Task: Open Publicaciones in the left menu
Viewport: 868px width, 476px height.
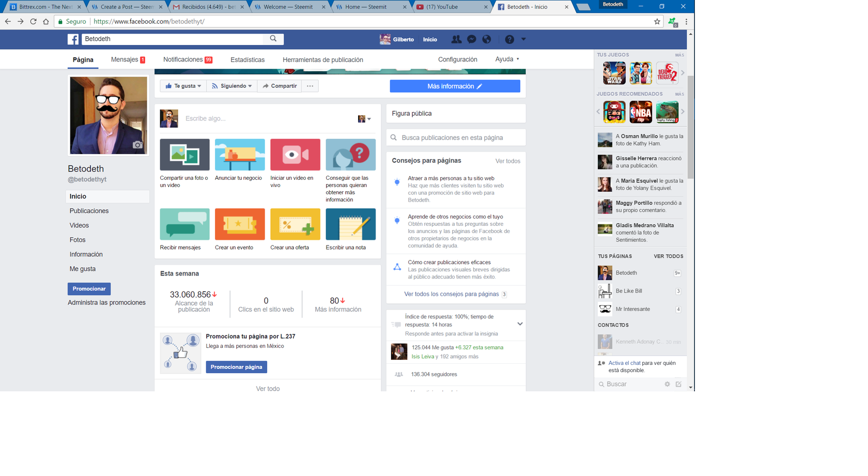Action: pos(89,211)
